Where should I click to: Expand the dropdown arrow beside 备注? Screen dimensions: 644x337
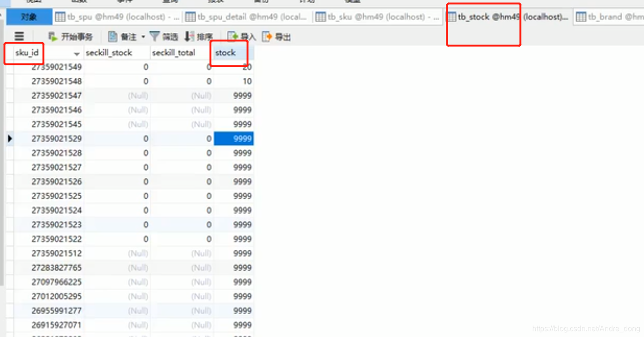coord(143,37)
